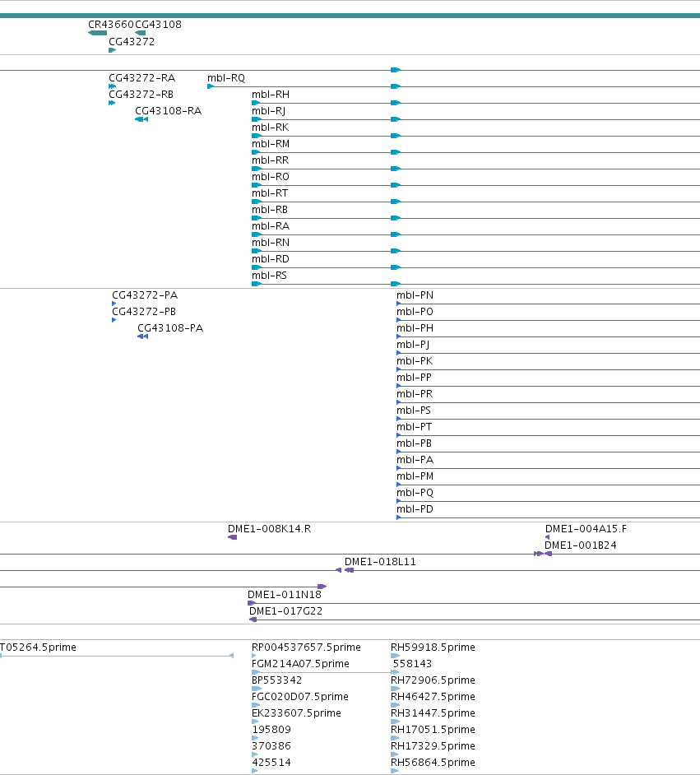
Task: Select protein mbl-PQ
Action: click(415, 493)
